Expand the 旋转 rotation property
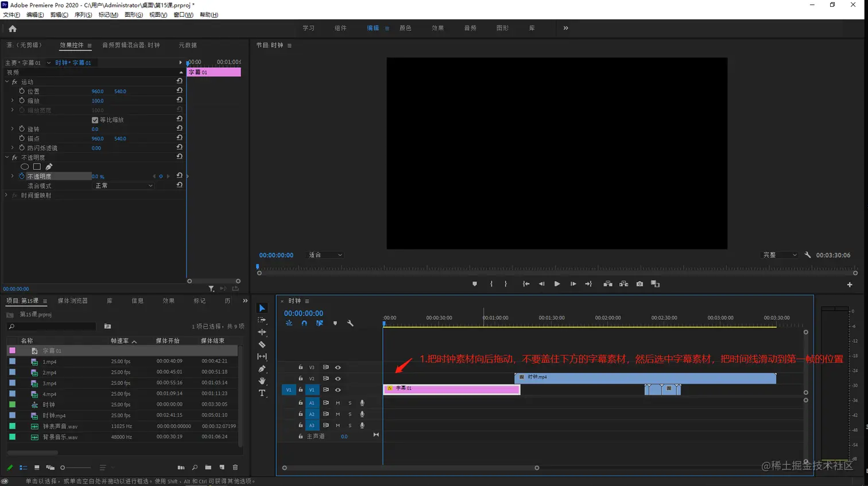 [12, 129]
